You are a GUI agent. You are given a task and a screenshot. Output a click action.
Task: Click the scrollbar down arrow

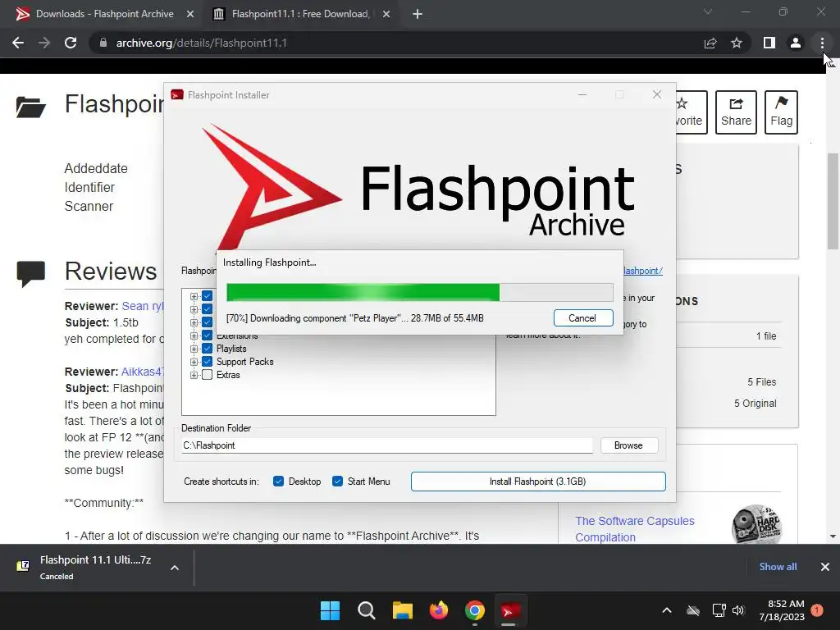pos(833,536)
